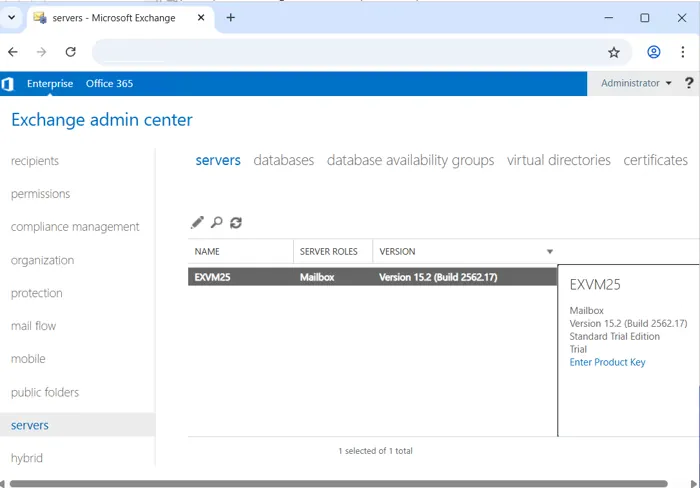
Task: Click the Mailbox role cell in EXVM25 row
Action: click(x=317, y=277)
